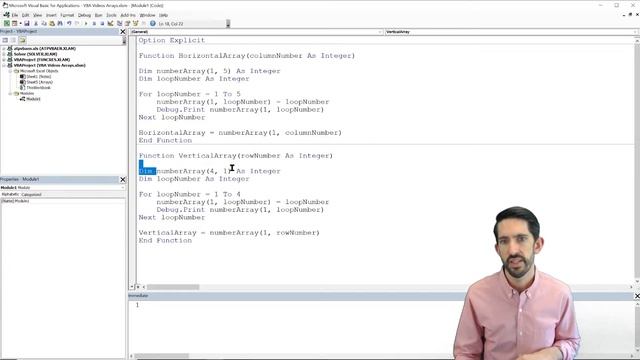This screenshot has height=360, width=640.
Task: Click View Object icon in Project panel
Action: click(13, 40)
